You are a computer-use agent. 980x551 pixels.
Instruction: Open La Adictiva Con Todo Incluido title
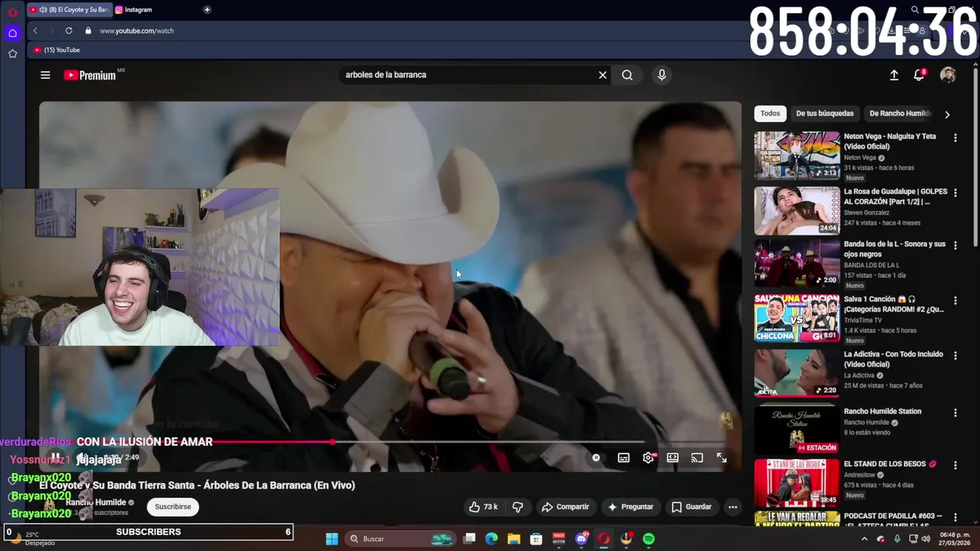click(893, 359)
